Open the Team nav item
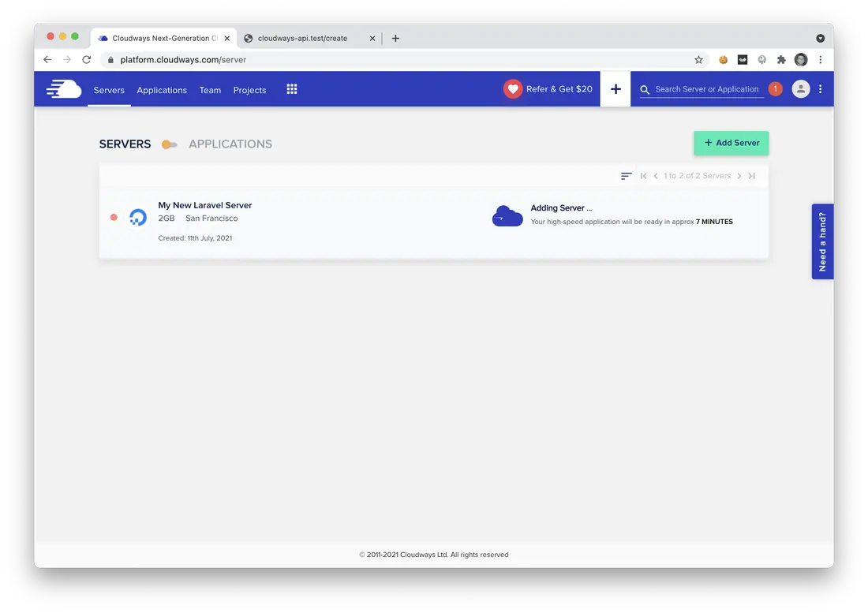The width and height of the screenshot is (868, 613). (210, 90)
